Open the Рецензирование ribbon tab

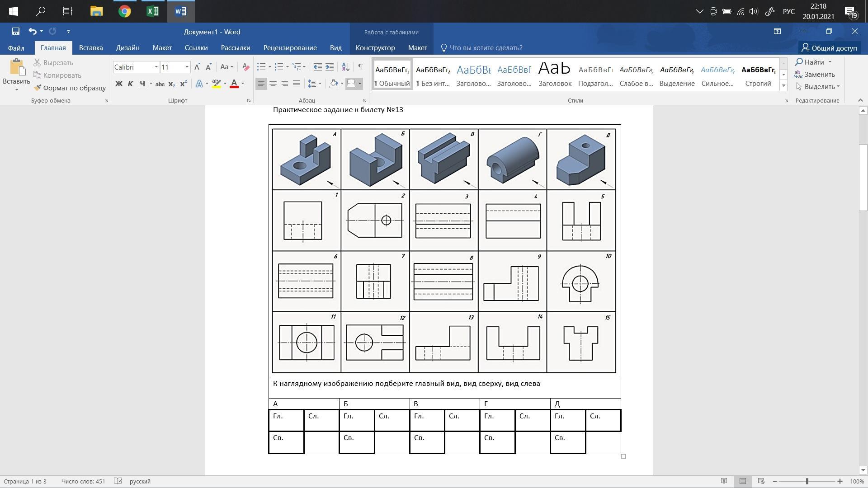pos(290,48)
